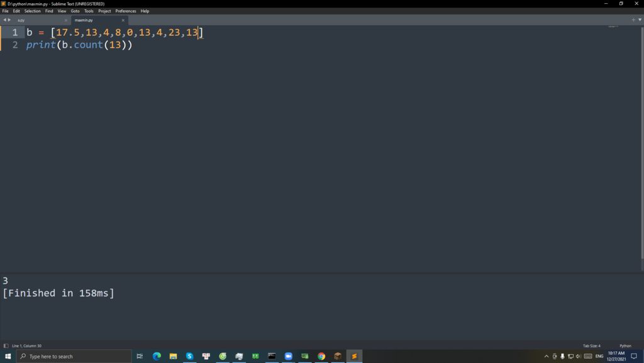Click the minimap at editor top right
This screenshot has width=644, height=363.
[x=613, y=26]
